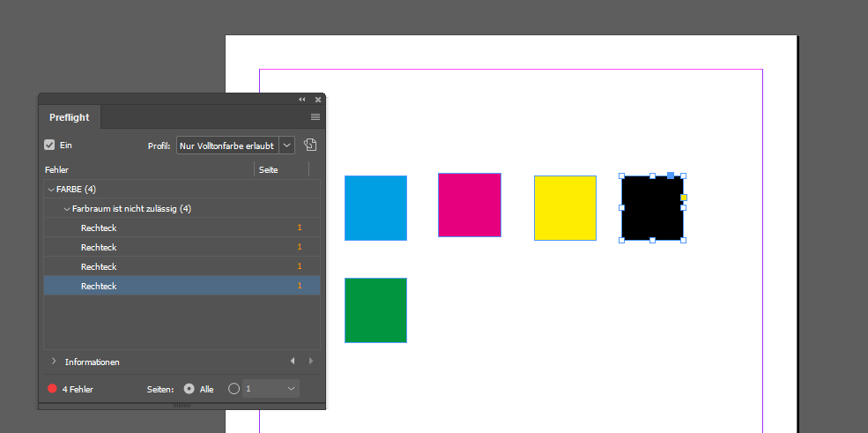This screenshot has height=433, width=868.
Task: Close the Preflight panel
Action: 318,100
